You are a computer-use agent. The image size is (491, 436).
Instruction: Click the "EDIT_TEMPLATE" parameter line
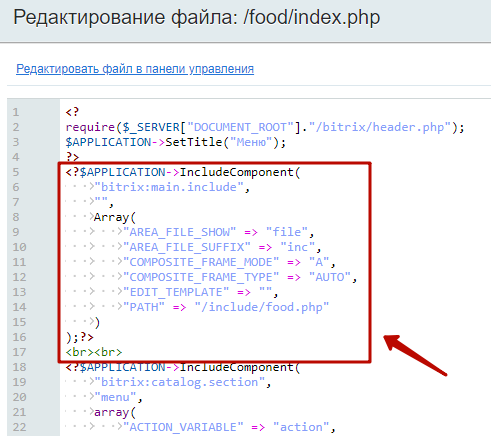[200, 292]
